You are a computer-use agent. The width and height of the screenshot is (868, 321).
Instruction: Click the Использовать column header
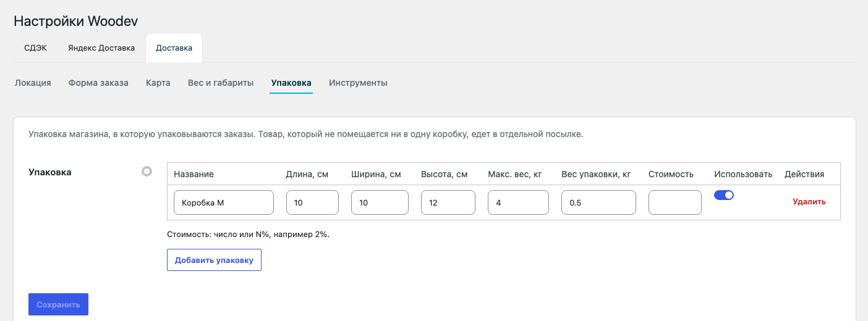click(743, 174)
